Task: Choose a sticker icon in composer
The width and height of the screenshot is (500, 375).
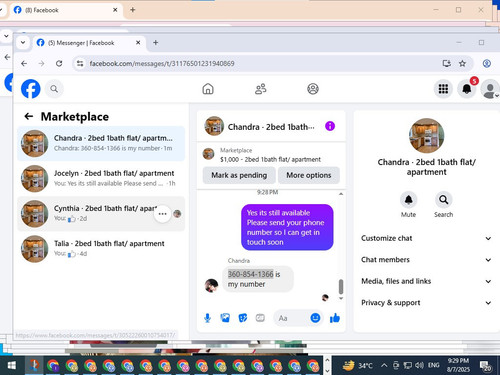Action: 243,318
